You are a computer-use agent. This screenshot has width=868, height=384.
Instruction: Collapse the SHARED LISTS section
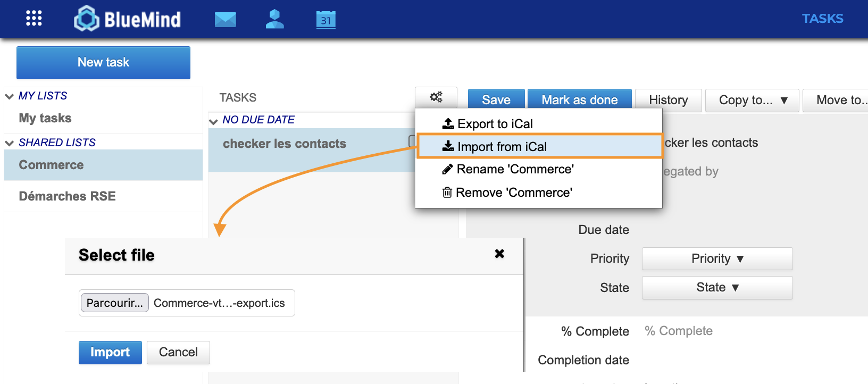pos(10,143)
